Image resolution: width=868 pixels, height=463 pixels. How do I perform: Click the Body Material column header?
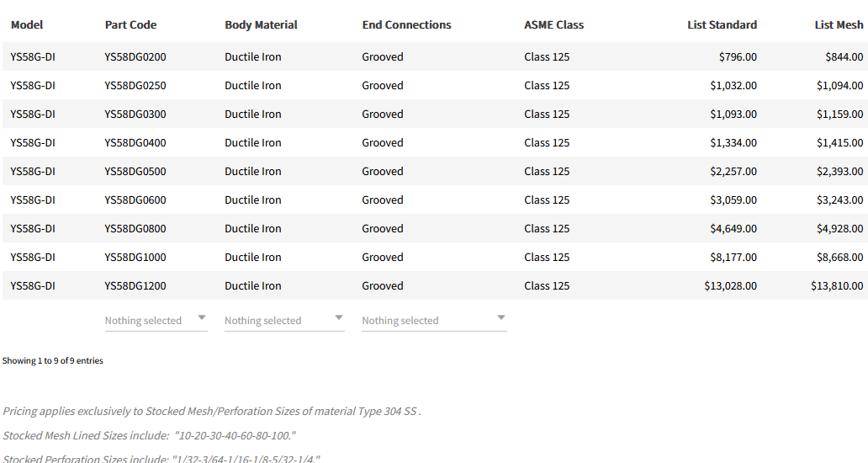click(261, 25)
